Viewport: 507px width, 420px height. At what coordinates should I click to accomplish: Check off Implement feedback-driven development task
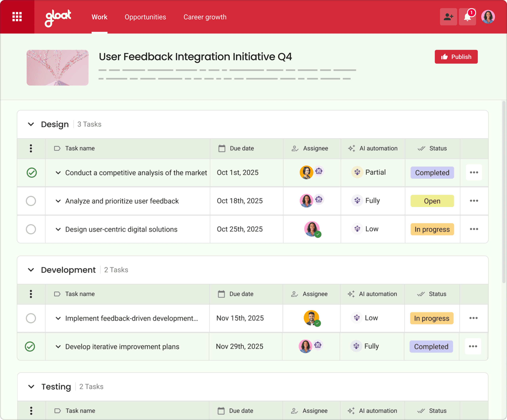(x=31, y=318)
